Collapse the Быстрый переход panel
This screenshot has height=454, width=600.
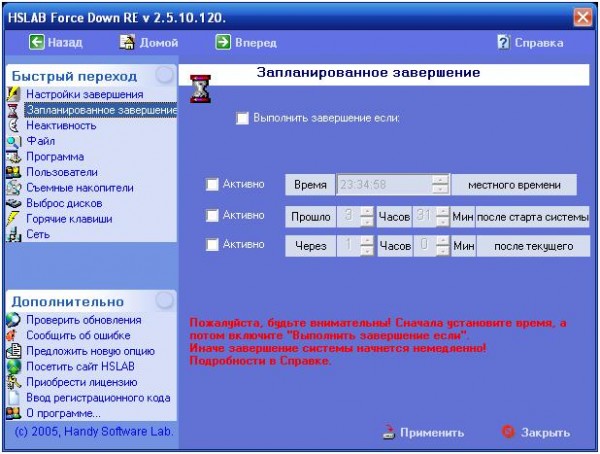point(165,75)
